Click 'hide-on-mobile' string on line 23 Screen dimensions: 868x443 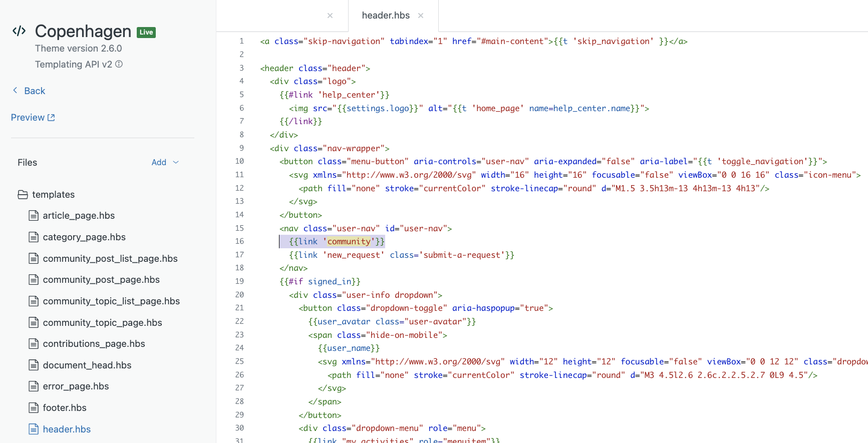coord(404,335)
